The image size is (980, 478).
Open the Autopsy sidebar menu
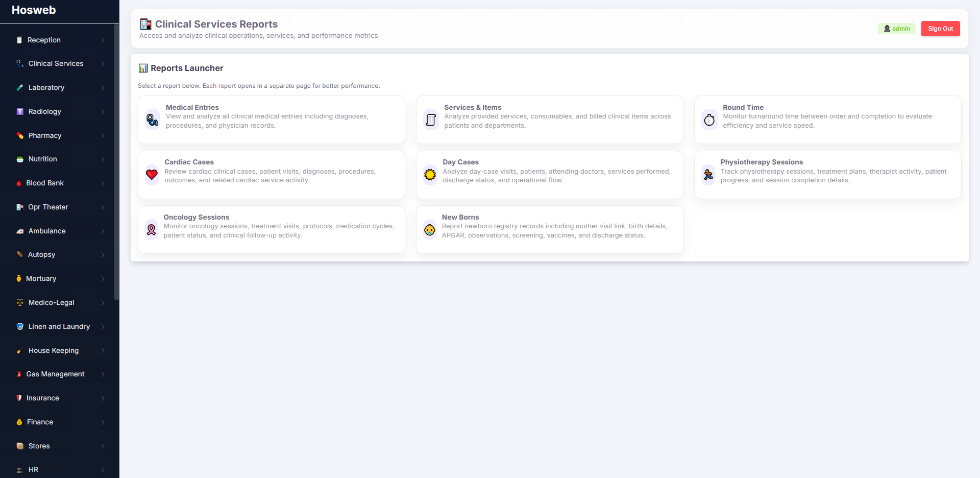coord(60,255)
